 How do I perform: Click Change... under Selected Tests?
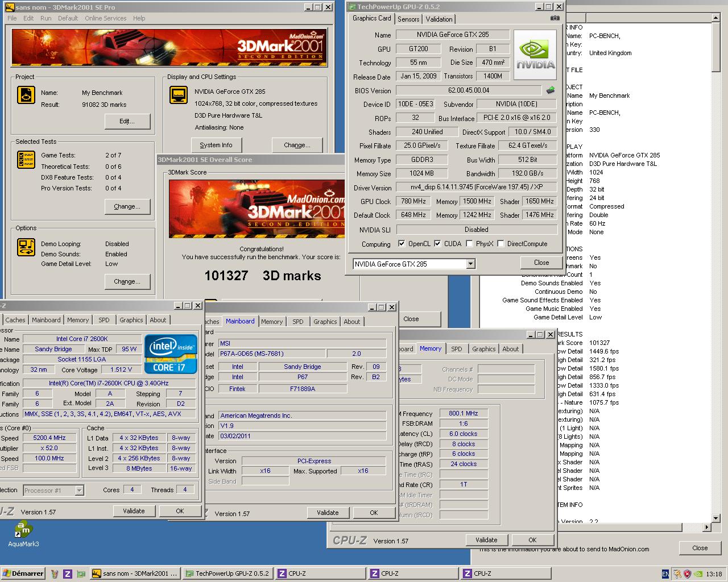point(127,206)
